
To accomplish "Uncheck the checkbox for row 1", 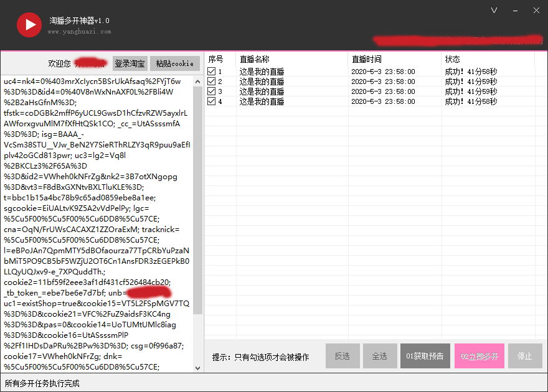I will pos(212,71).
